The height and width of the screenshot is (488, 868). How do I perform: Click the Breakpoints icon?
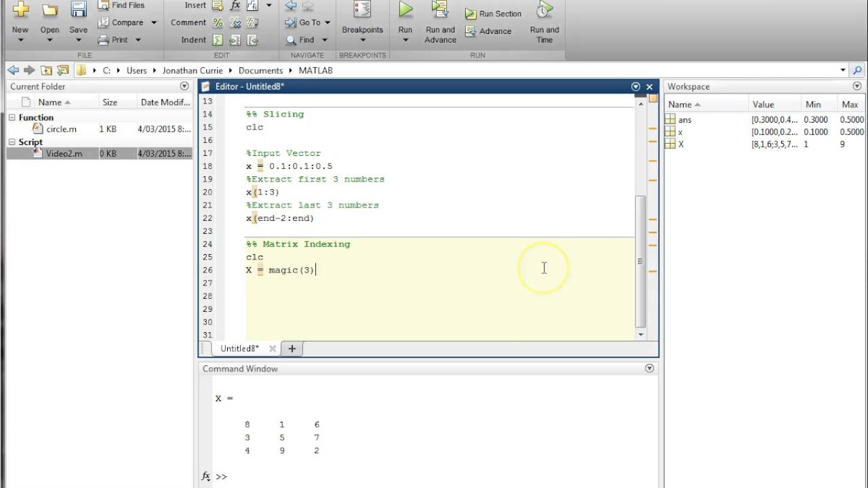pyautogui.click(x=362, y=9)
